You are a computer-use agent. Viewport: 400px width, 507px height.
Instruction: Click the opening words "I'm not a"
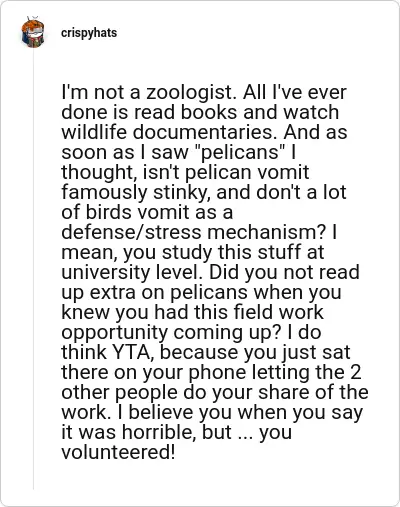pyautogui.click(x=101, y=92)
